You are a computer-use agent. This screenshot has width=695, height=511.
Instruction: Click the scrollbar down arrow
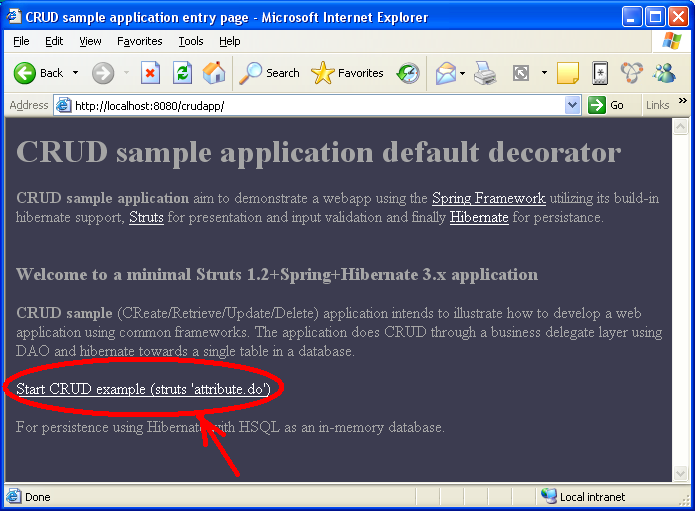point(680,473)
